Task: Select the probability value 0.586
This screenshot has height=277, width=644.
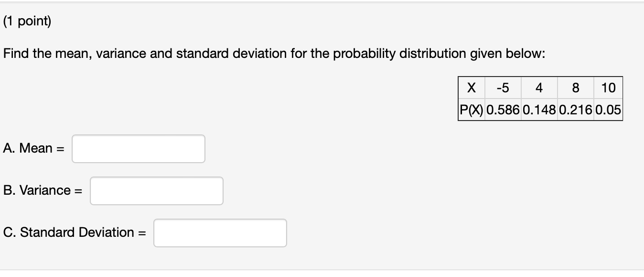Action: coord(503,109)
